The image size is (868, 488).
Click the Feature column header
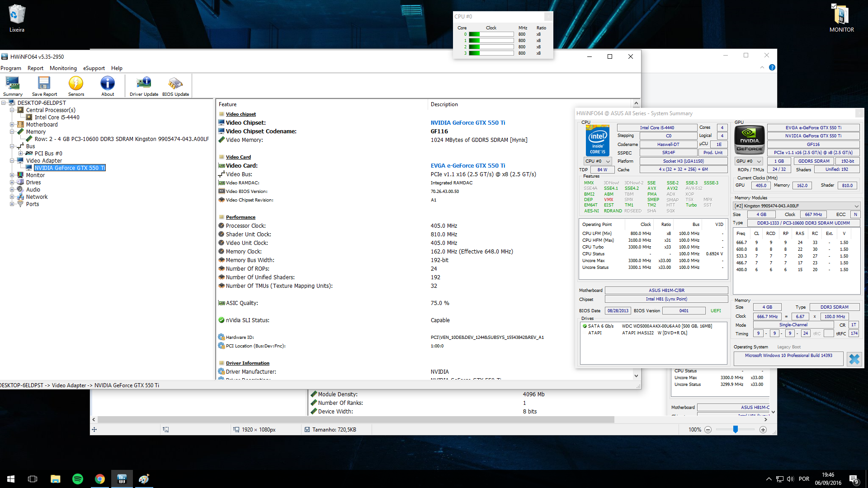321,104
